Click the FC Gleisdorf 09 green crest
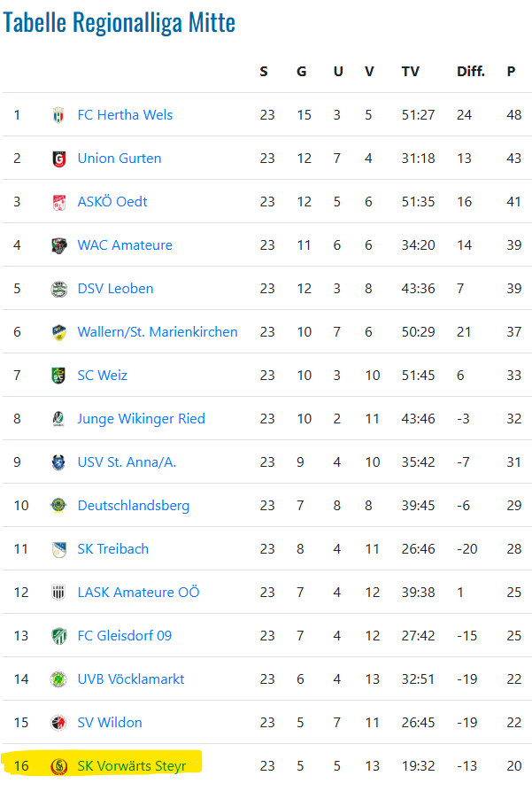532x791 pixels. [59, 636]
